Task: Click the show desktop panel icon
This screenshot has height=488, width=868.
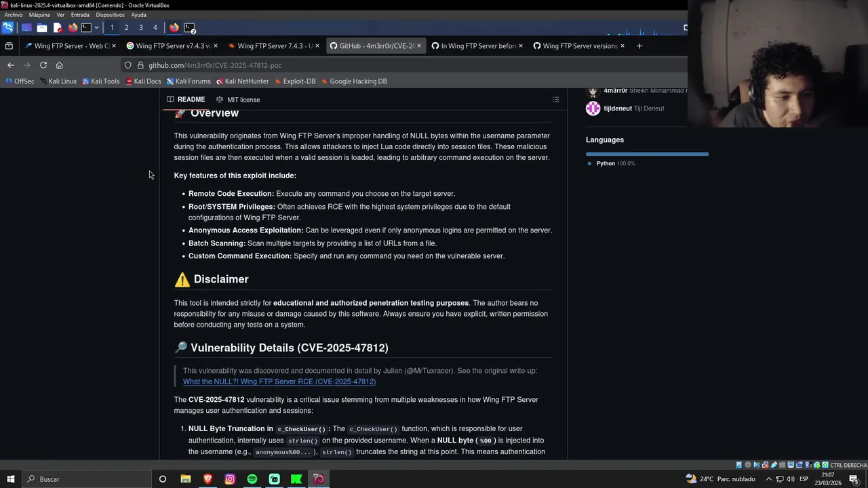Action: [26, 28]
